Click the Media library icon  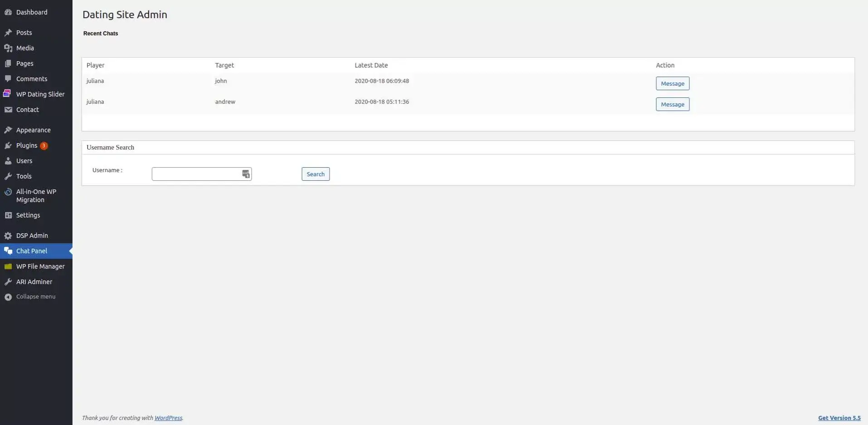click(x=8, y=48)
